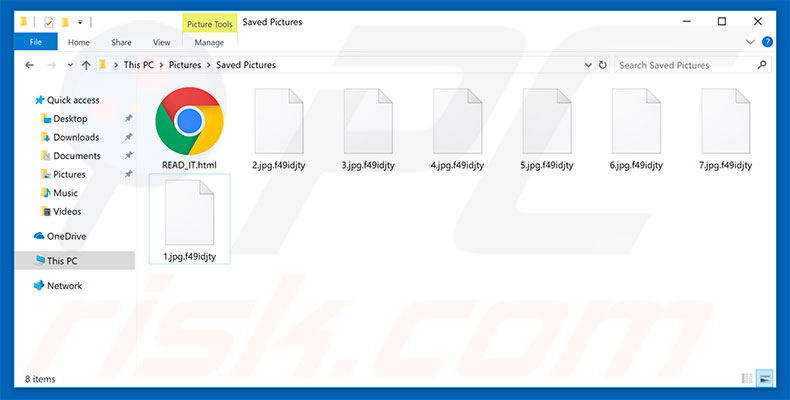Click chevron after This PC in path

tap(162, 65)
